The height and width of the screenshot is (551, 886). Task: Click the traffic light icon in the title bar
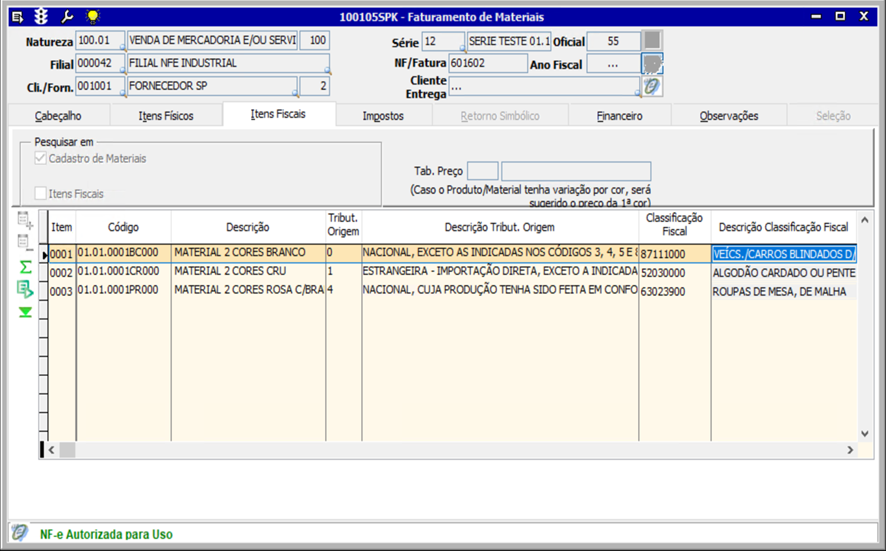[x=41, y=17]
